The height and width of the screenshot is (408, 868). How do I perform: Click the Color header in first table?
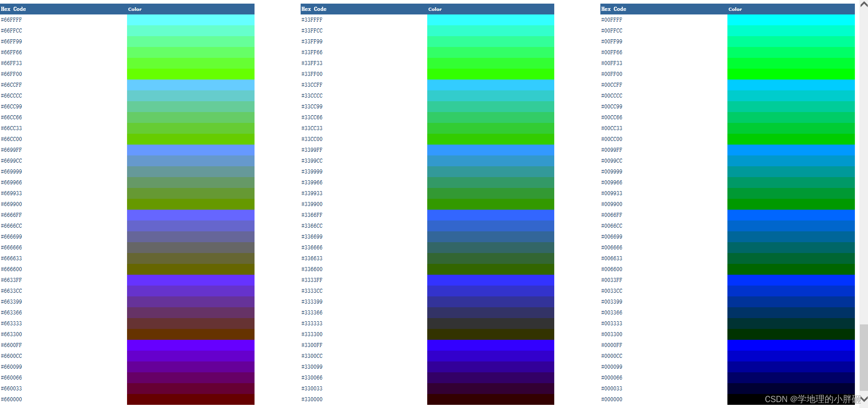pyautogui.click(x=135, y=9)
